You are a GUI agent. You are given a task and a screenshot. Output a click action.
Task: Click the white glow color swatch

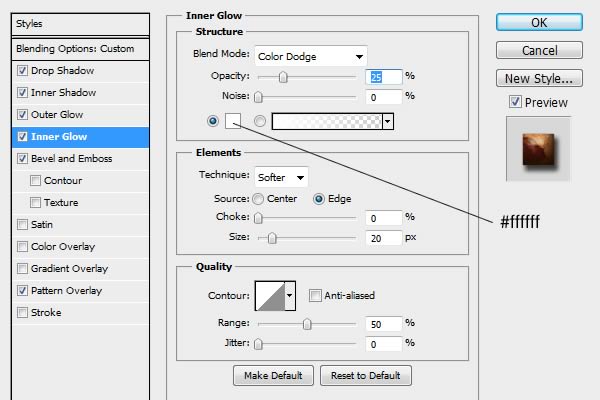233,121
